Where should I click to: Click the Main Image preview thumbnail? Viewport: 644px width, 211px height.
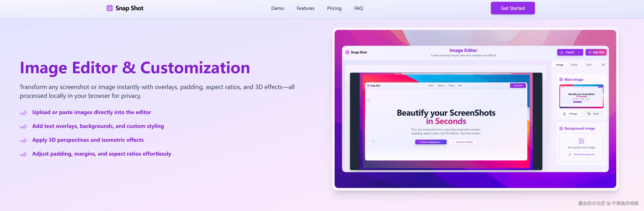[581, 96]
